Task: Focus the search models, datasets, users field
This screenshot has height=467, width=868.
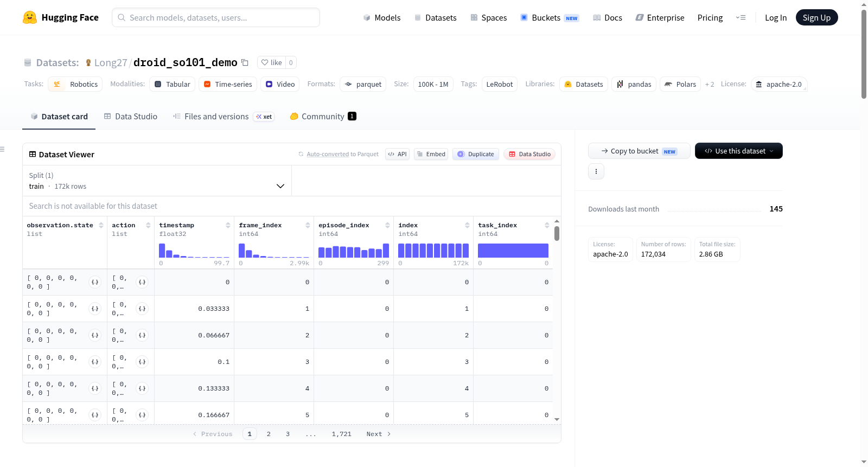Action: click(x=216, y=17)
